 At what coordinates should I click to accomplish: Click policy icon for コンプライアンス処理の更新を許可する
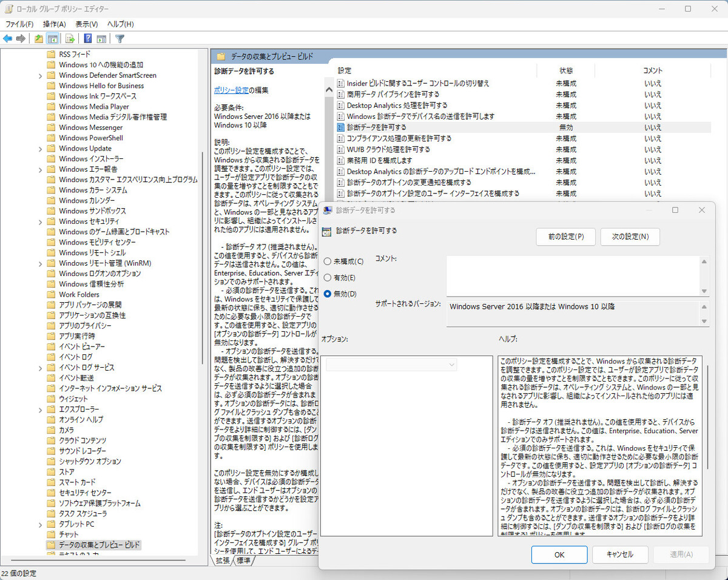coord(341,138)
